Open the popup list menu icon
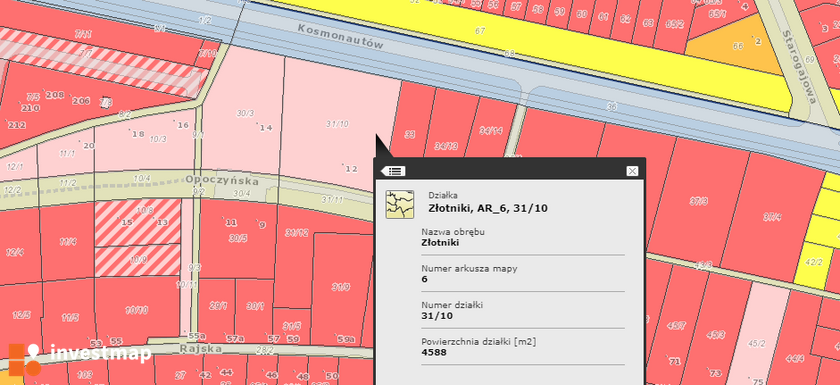 tap(395, 171)
